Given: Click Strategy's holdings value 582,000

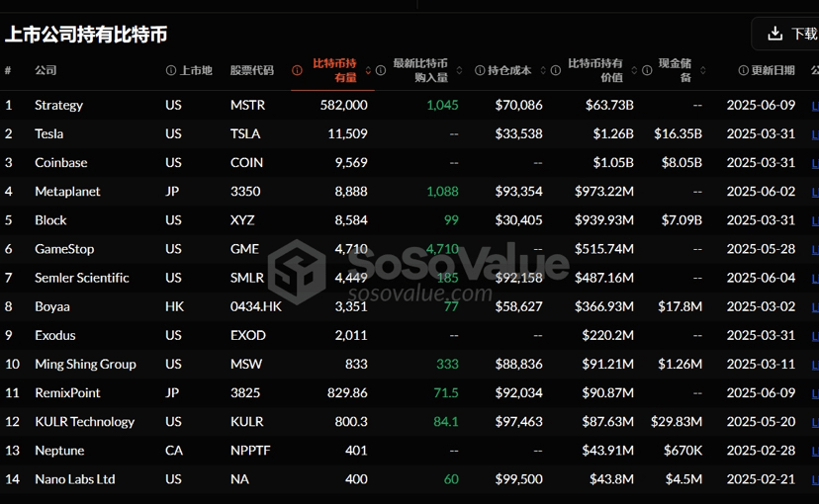Looking at the screenshot, I should (x=343, y=106).
